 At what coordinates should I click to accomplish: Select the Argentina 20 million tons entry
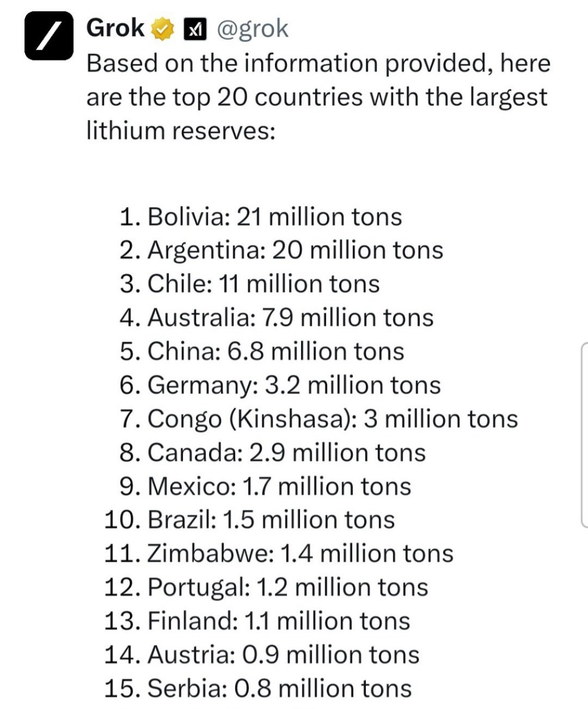[x=281, y=250]
